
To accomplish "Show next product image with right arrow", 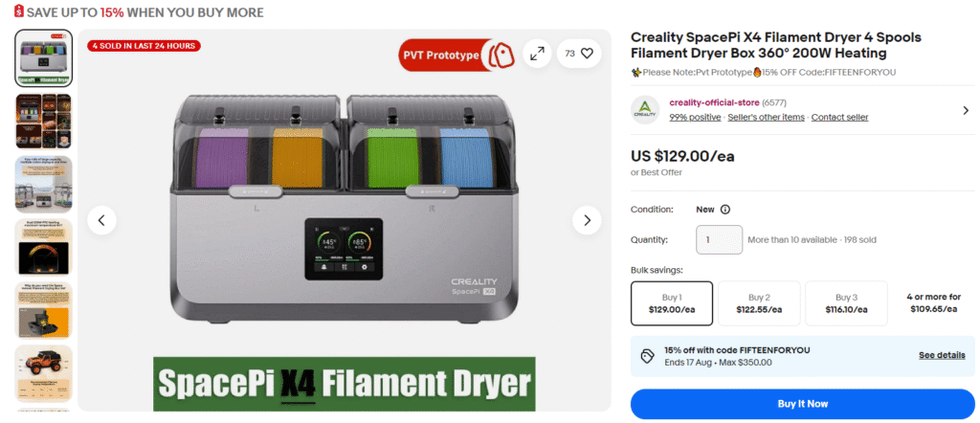I will click(x=587, y=220).
